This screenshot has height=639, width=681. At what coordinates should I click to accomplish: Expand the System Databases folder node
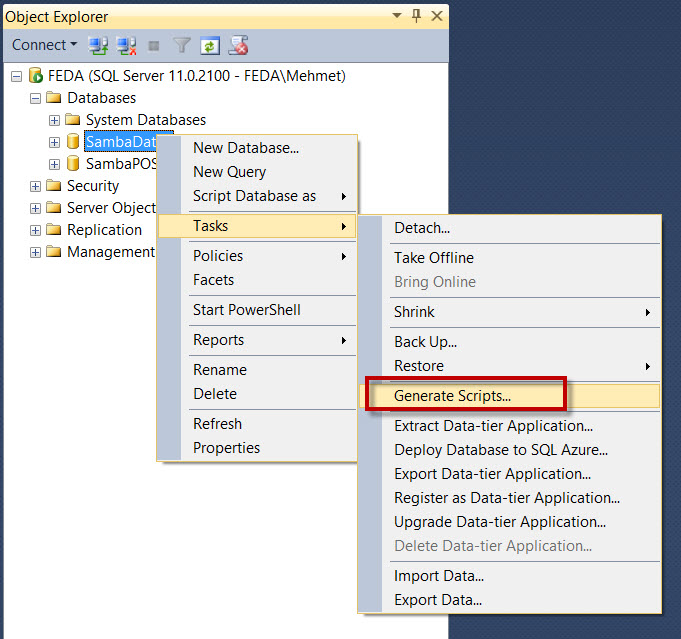(x=55, y=120)
